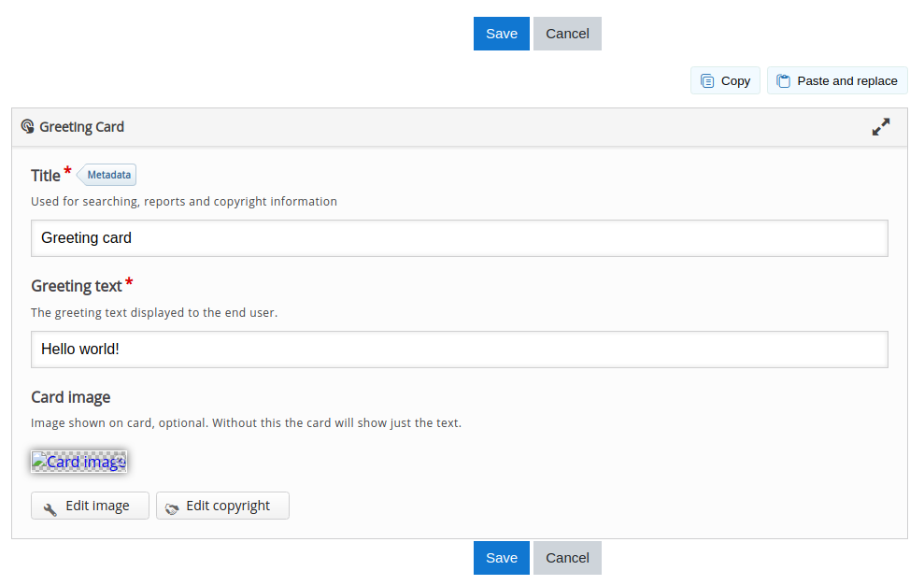Click the bottom Cancel button
Image resolution: width=924 pixels, height=585 pixels.
click(x=567, y=558)
